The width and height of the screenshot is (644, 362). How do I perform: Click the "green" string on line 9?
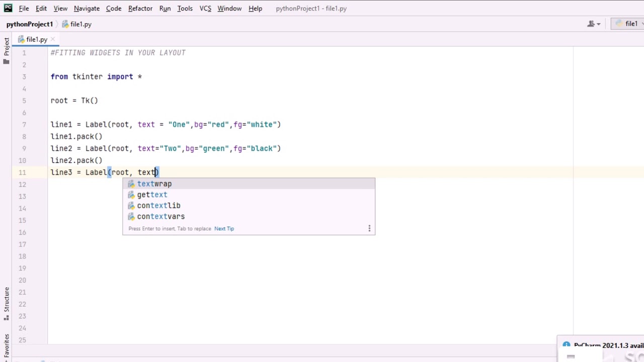click(x=214, y=149)
